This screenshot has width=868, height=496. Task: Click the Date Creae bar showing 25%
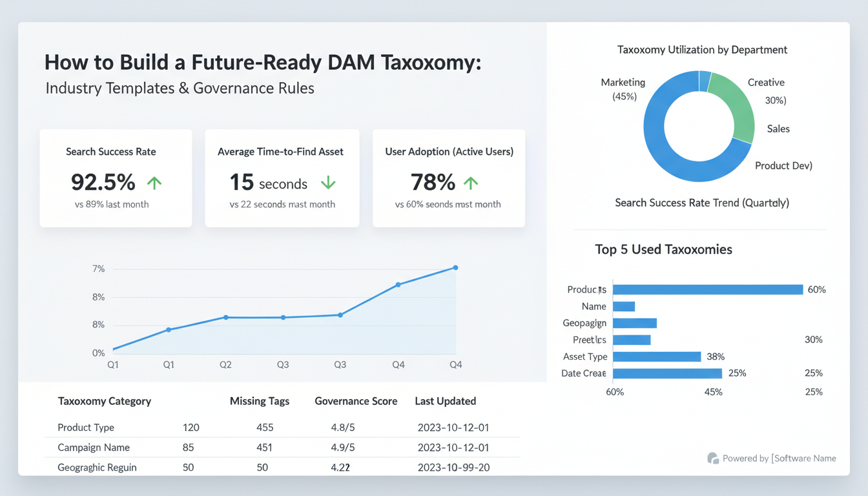pyautogui.click(x=666, y=373)
